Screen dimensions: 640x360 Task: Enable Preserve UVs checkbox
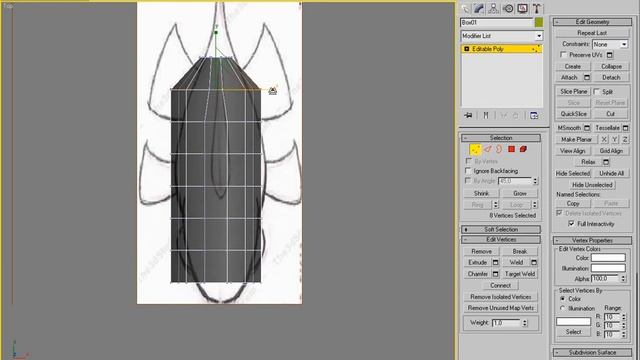pos(563,55)
